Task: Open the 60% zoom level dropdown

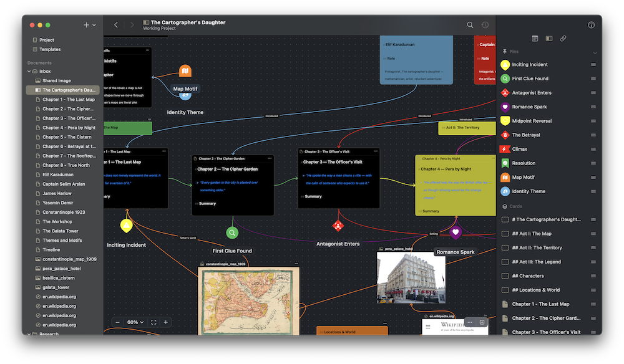Action: (x=134, y=322)
